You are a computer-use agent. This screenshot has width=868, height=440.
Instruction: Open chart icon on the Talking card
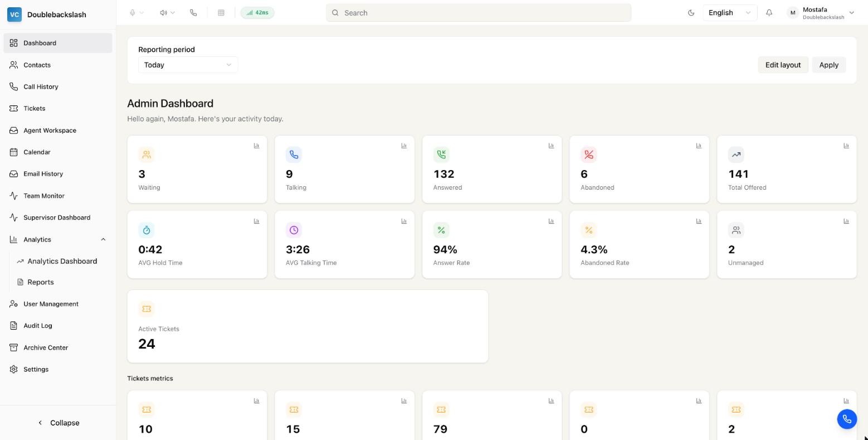point(404,146)
